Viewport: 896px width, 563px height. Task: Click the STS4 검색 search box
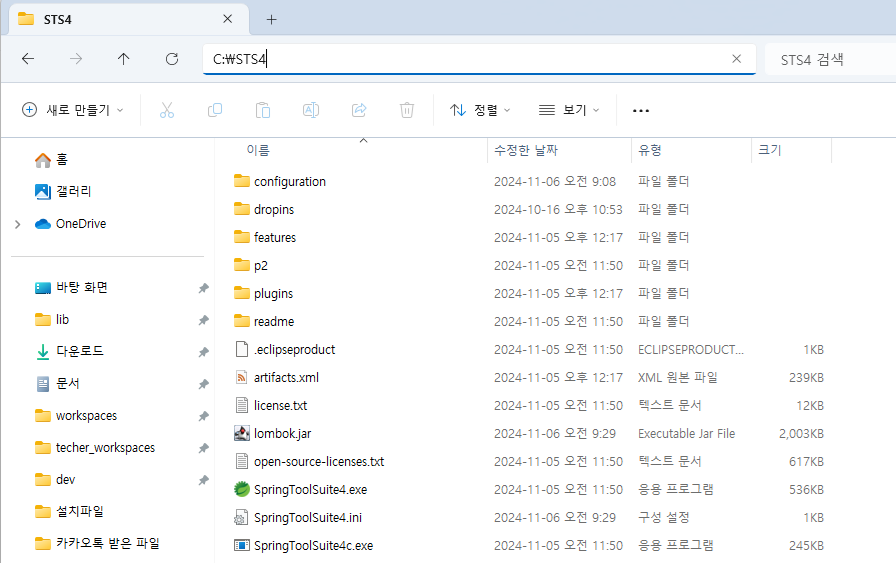tap(831, 59)
